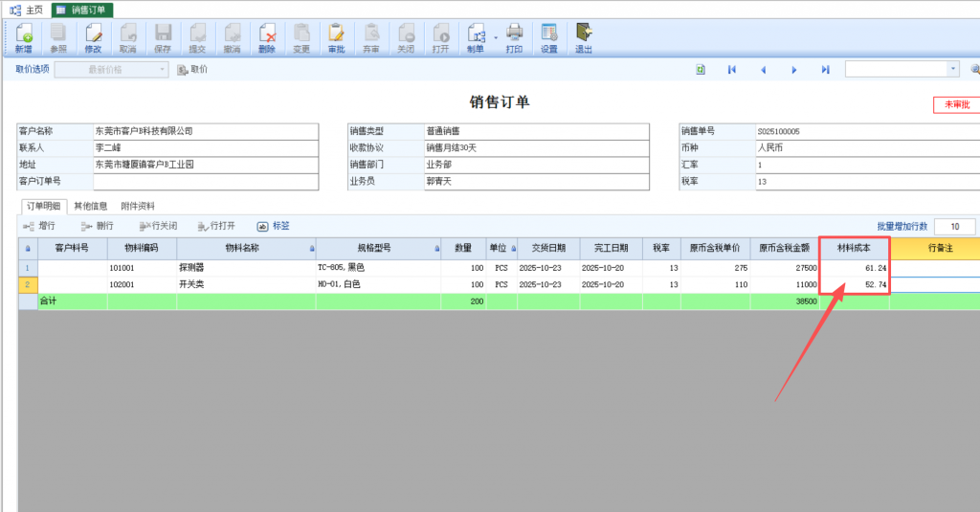Open 设置 (Settings) from the toolbar

coord(548,37)
